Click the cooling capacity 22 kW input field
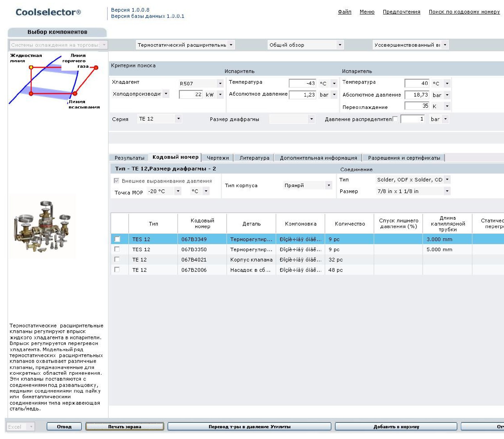This screenshot has height=439, width=504. click(191, 94)
